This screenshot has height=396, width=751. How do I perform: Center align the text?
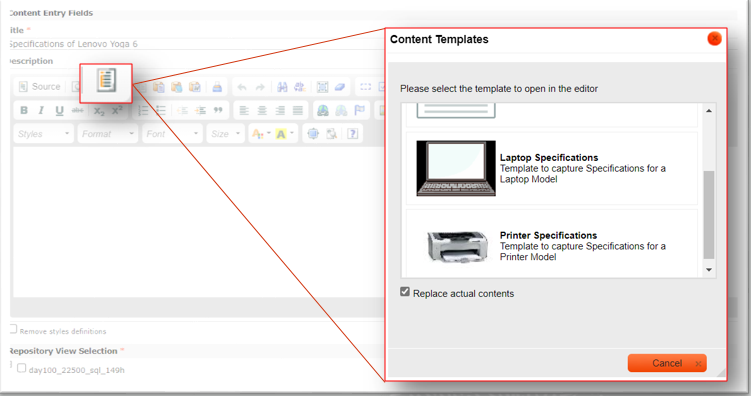coord(262,111)
